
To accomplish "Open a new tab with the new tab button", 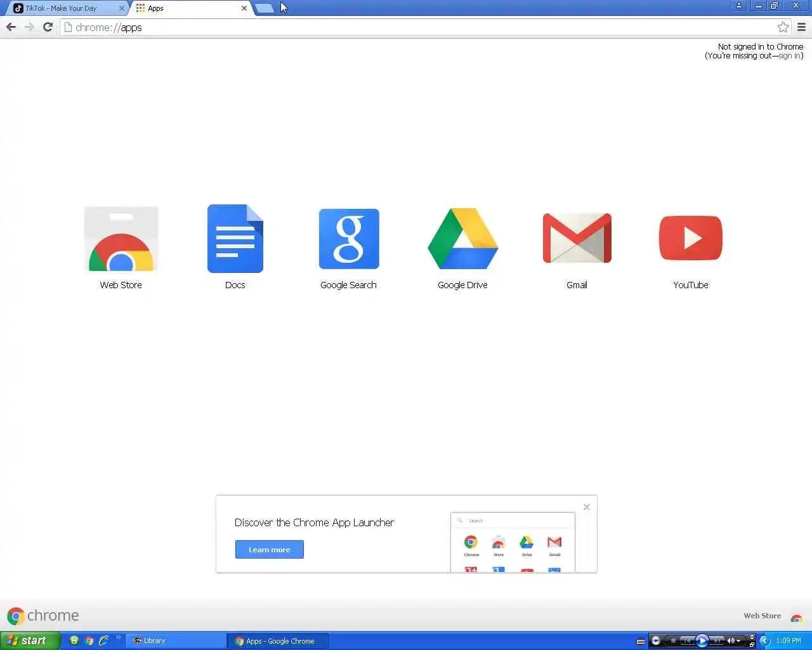I will (265, 8).
